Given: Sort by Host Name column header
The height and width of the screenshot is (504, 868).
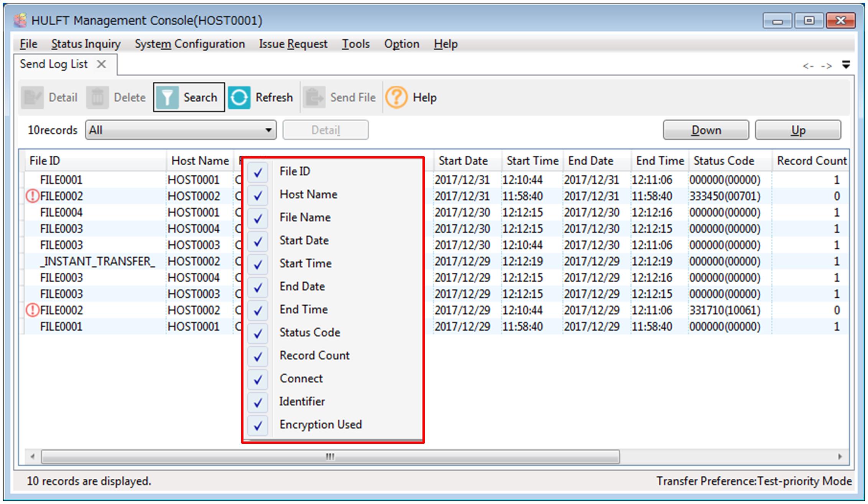Looking at the screenshot, I should [200, 161].
